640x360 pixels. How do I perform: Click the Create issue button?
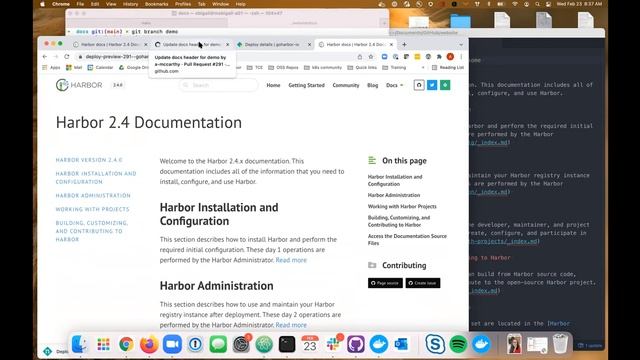(423, 283)
